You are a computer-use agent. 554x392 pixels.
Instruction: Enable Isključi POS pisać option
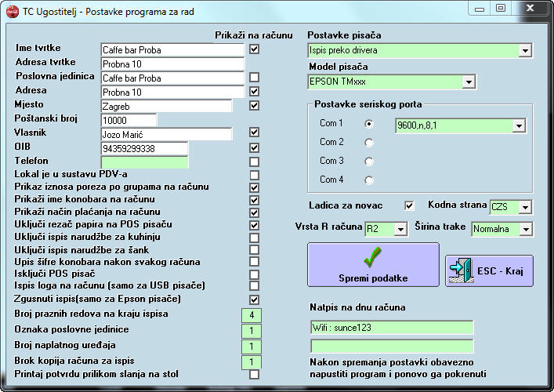pyautogui.click(x=254, y=274)
